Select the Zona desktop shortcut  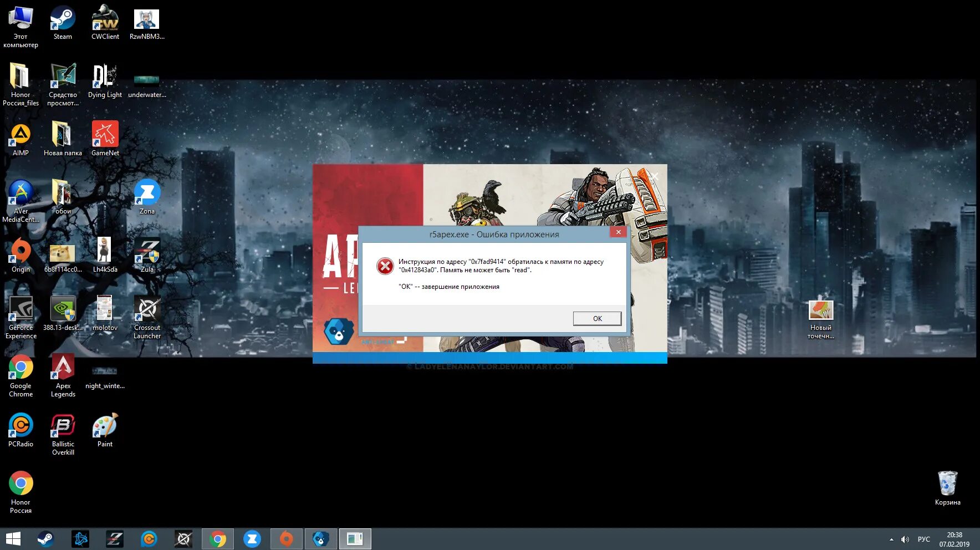coord(147,197)
